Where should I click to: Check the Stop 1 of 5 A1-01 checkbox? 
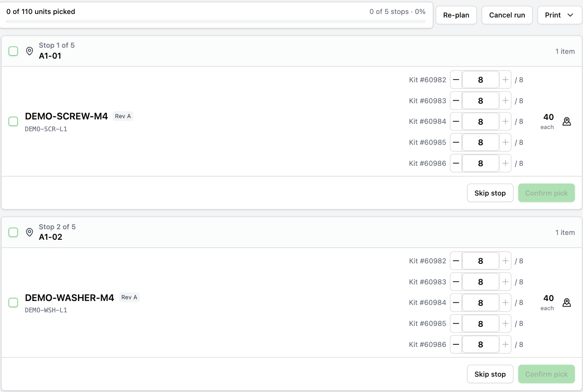coord(14,51)
